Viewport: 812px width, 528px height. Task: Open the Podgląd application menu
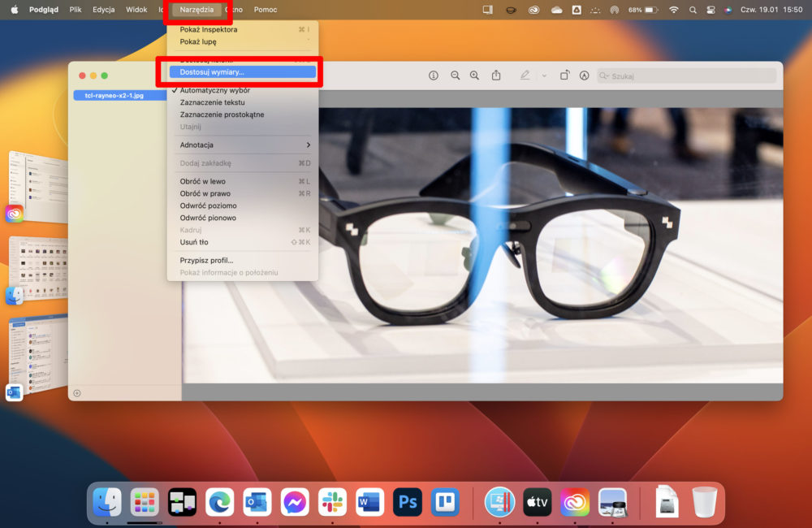(44, 9)
